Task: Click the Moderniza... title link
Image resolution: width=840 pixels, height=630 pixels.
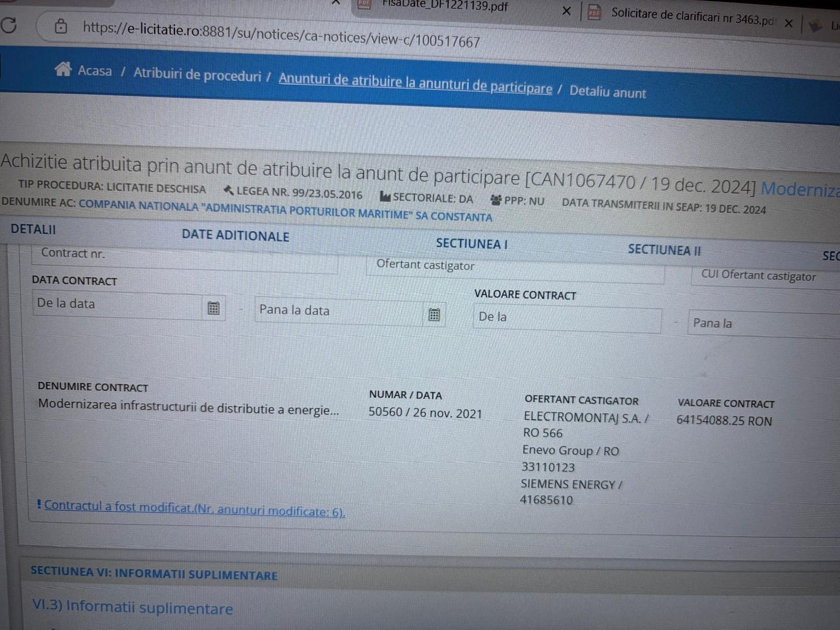Action: coord(800,189)
